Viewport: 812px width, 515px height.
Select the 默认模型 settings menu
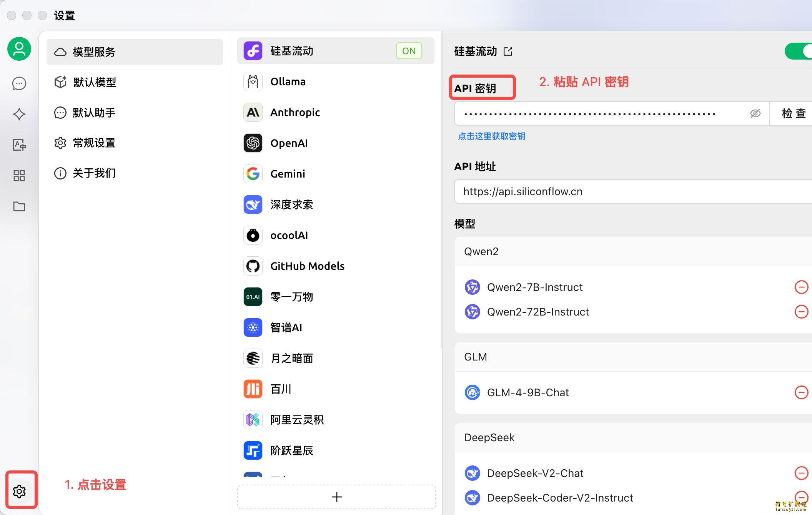click(x=135, y=82)
